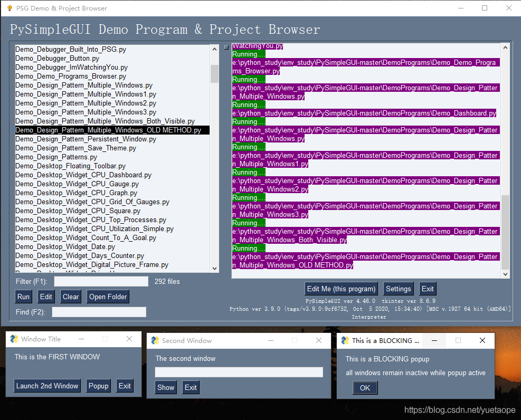Select Demo_Desktop_Floating_Toolbar.py
Screen dimensions: 521x420
coord(112,166)
